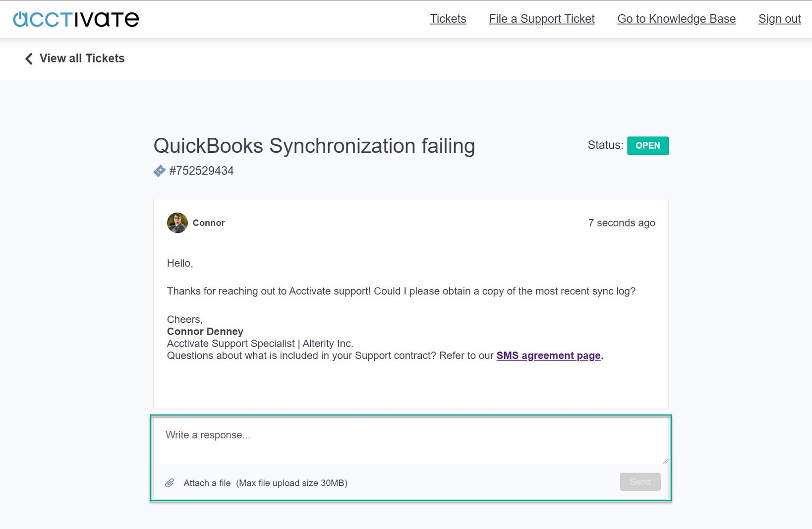
Task: Go to Knowledge Base
Action: click(x=676, y=19)
